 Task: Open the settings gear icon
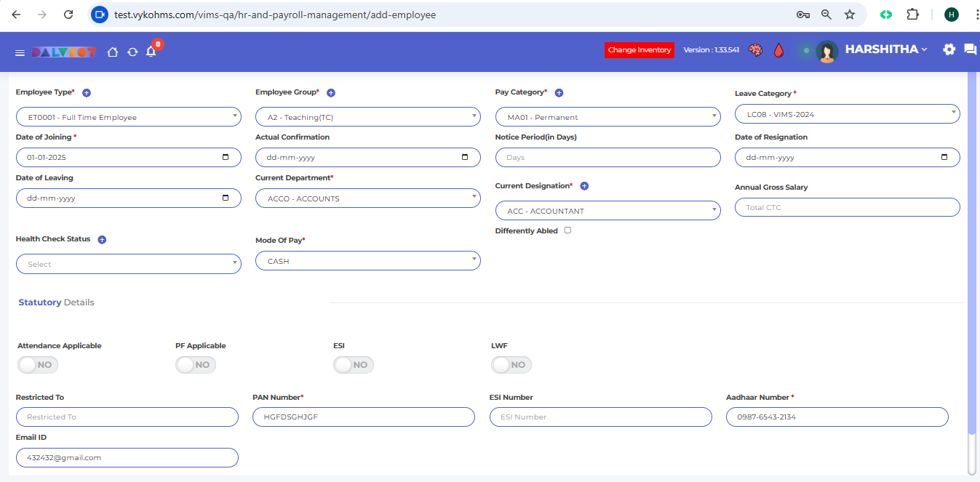click(949, 49)
